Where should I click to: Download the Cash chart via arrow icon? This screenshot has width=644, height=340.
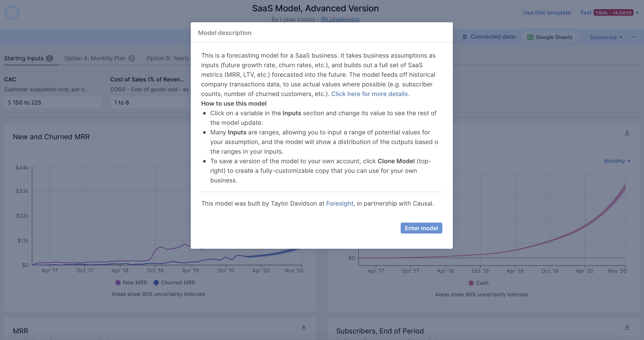627,133
